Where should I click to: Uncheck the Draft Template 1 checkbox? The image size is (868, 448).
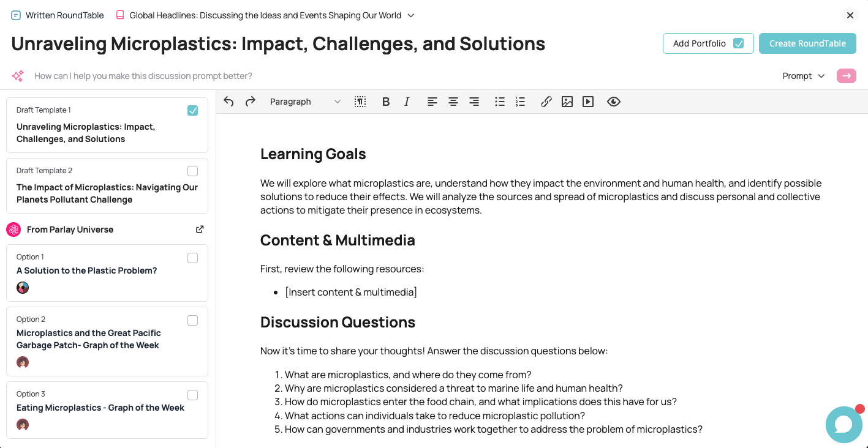[192, 110]
